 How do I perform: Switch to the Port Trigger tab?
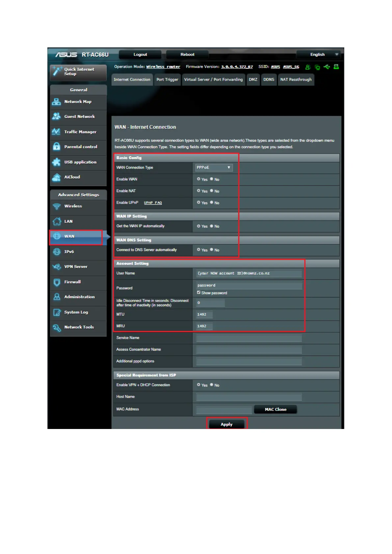[167, 80]
